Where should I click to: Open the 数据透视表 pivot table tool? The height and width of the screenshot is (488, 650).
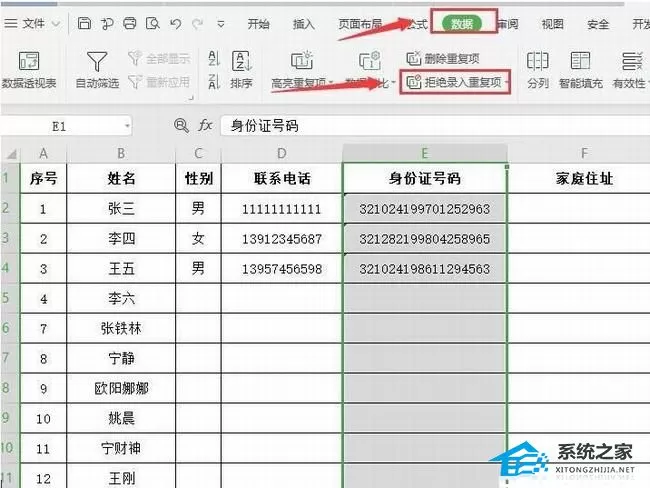pos(29,70)
